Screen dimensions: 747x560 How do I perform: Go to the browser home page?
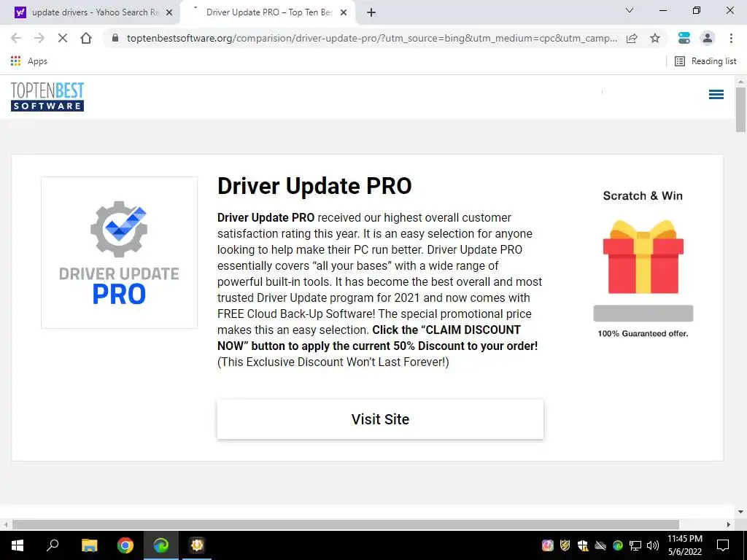point(86,38)
